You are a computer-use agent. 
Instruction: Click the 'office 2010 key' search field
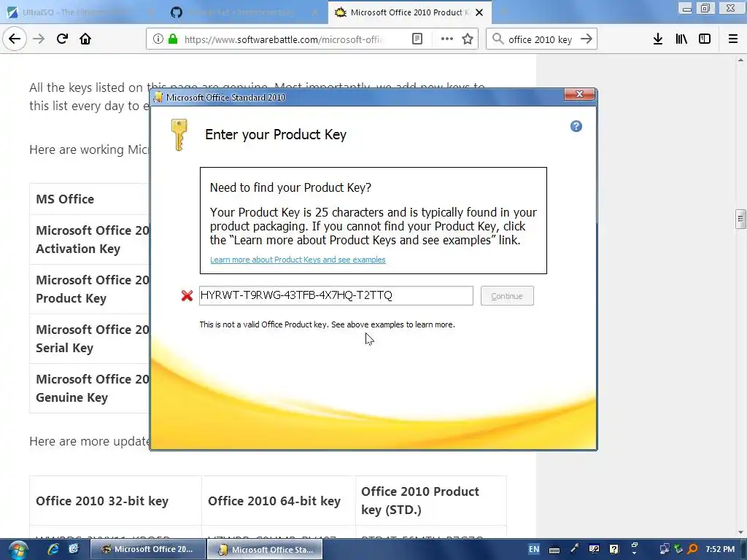(541, 39)
